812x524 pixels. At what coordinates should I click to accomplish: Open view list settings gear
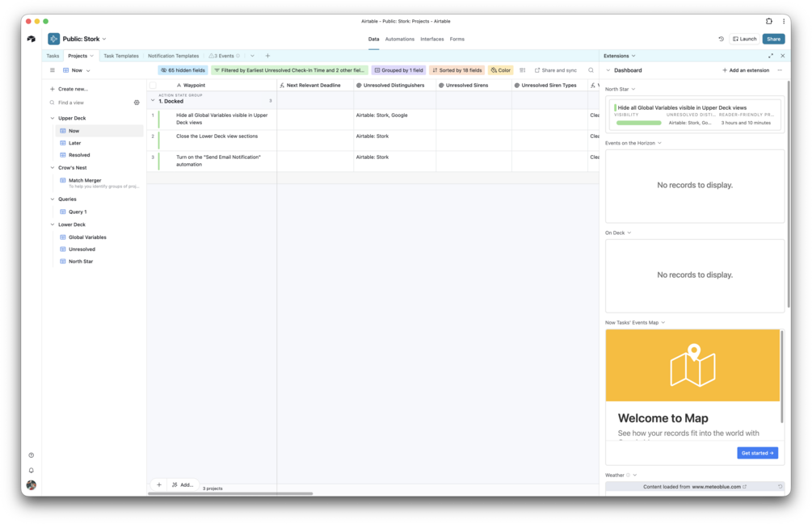pos(137,103)
